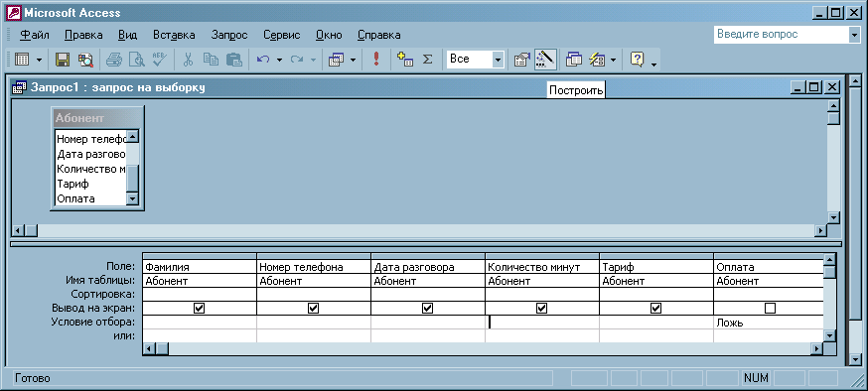Open the Сервис menu

click(282, 35)
